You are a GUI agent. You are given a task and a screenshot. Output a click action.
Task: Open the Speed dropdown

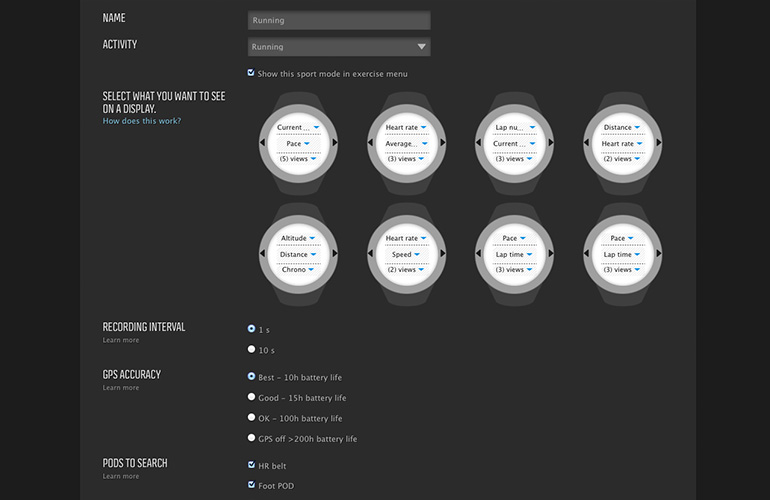407,254
